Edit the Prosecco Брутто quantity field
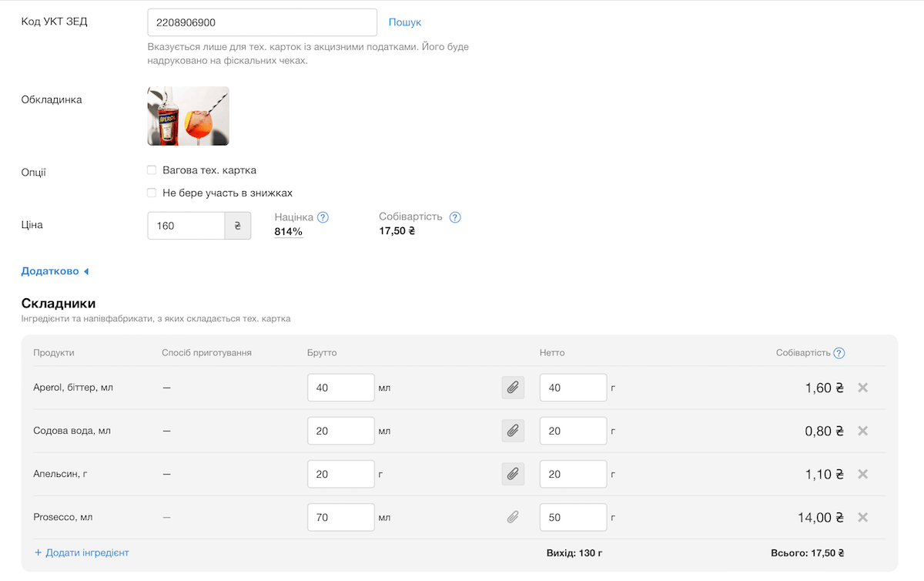 click(x=340, y=517)
